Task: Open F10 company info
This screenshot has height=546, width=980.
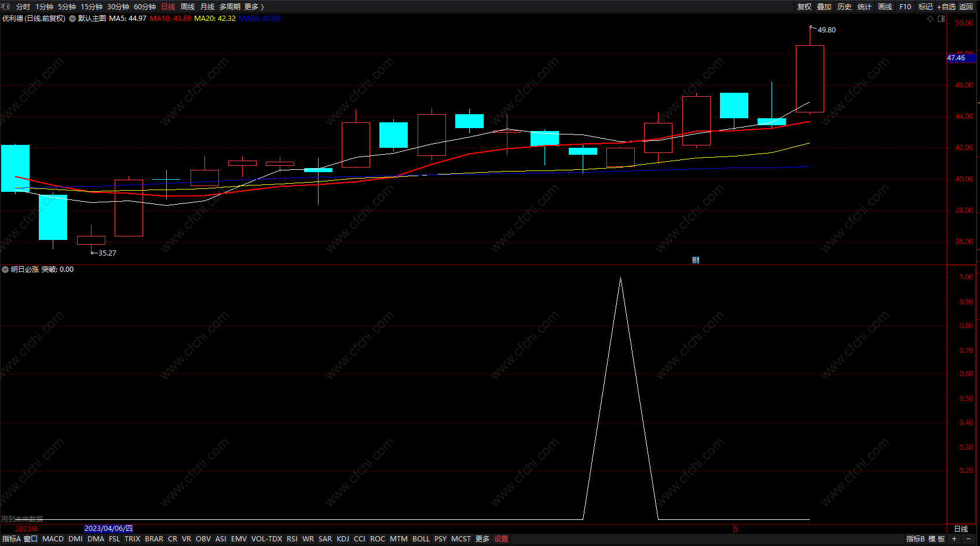Action: point(905,7)
